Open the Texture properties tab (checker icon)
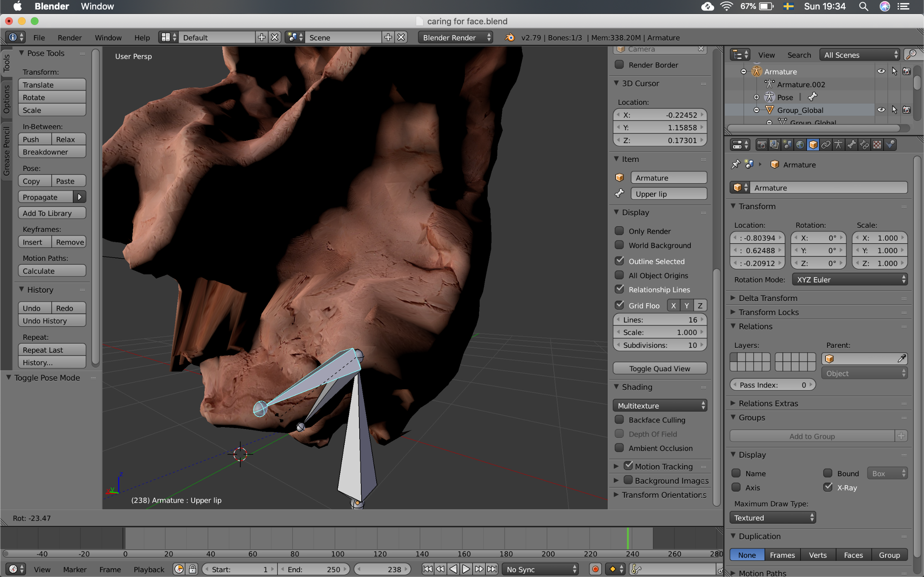 click(x=878, y=145)
